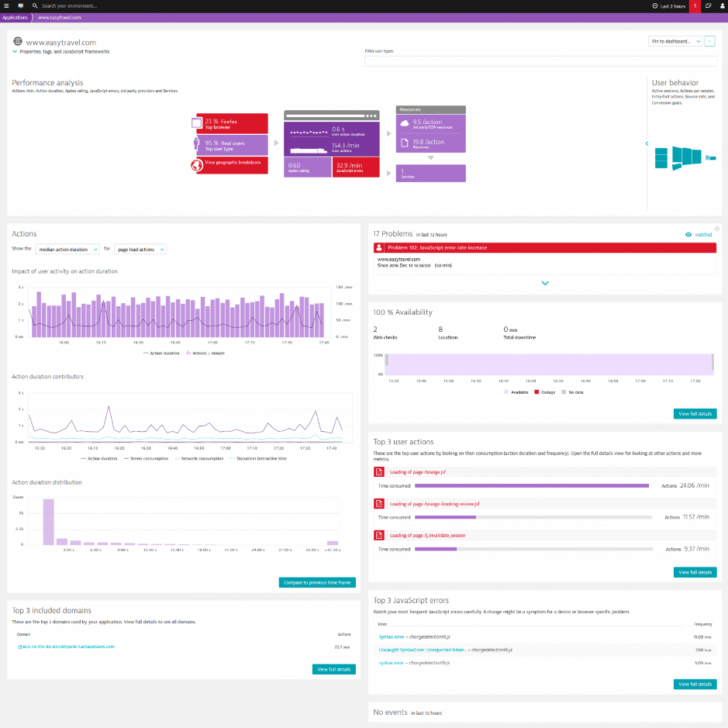Click View full details under Top 3 user actions
Screen dimensions: 728x728
coord(695,572)
